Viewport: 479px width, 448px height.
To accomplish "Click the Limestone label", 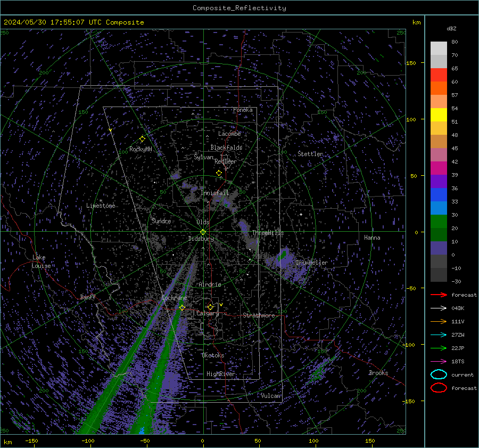I will pos(101,206).
